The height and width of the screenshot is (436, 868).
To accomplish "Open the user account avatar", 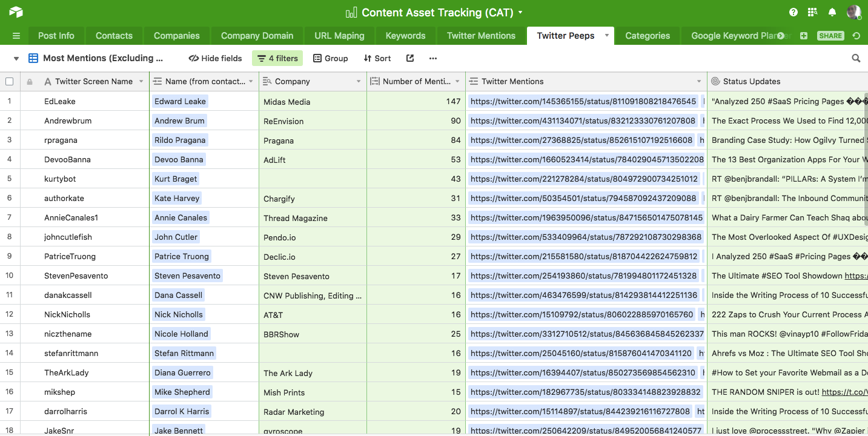I will pyautogui.click(x=853, y=12).
